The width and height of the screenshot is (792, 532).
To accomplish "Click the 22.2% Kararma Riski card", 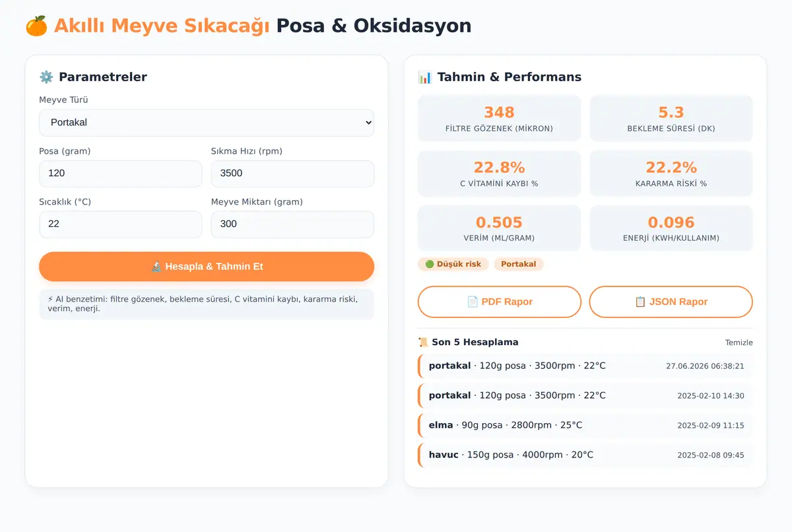I will tap(671, 174).
